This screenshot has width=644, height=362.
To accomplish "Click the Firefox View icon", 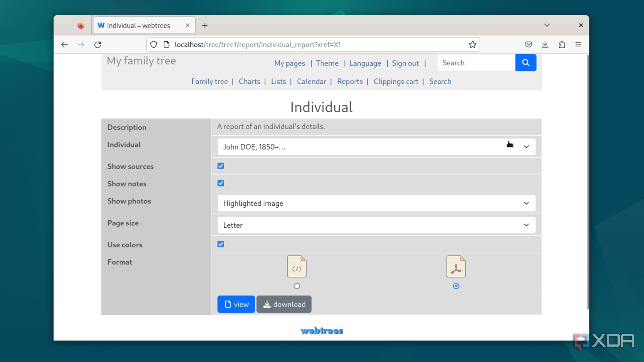I will [81, 26].
